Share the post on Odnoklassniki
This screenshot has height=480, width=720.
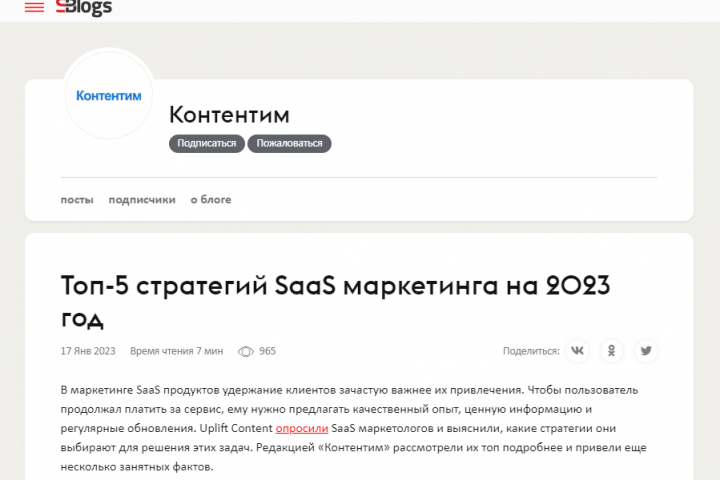612,351
